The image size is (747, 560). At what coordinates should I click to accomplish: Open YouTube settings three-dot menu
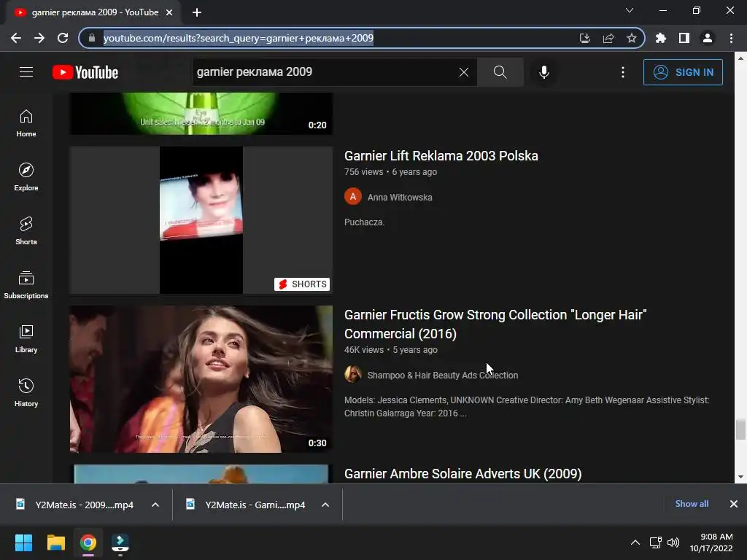coord(623,72)
